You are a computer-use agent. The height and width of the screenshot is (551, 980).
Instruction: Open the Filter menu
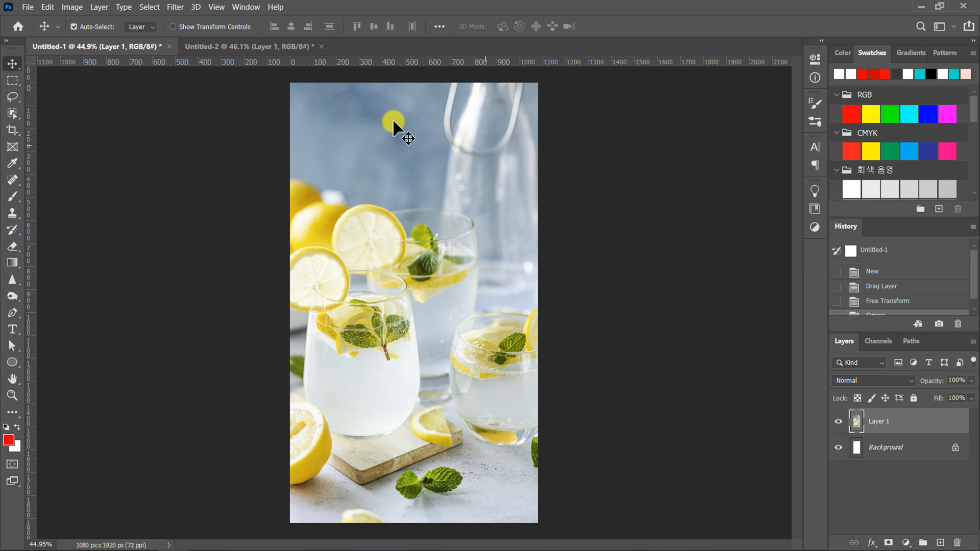click(175, 7)
